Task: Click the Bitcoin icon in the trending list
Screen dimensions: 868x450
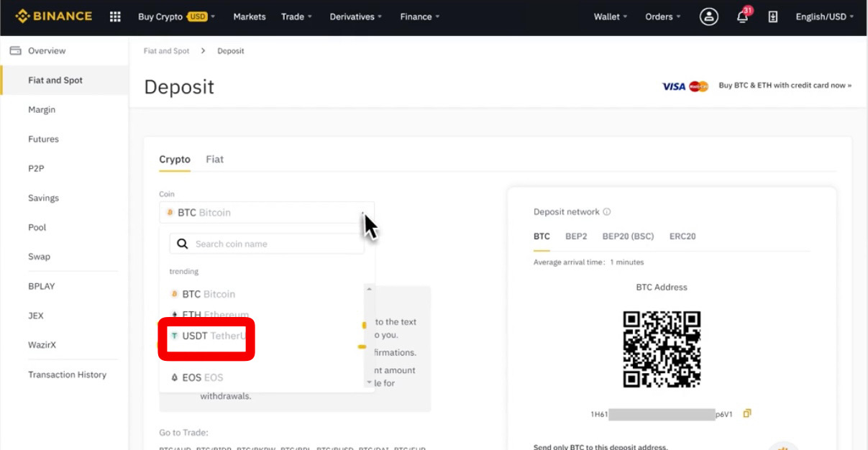Action: click(x=174, y=294)
